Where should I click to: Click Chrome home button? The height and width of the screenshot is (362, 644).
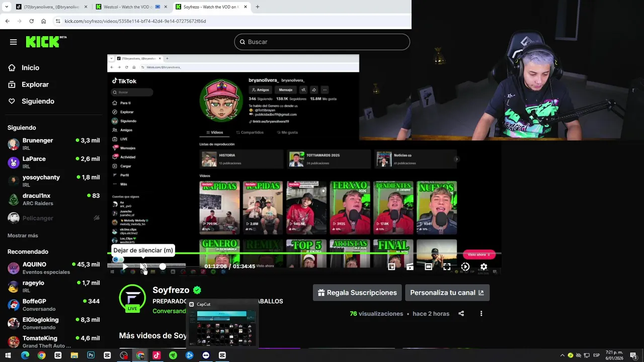(x=44, y=21)
